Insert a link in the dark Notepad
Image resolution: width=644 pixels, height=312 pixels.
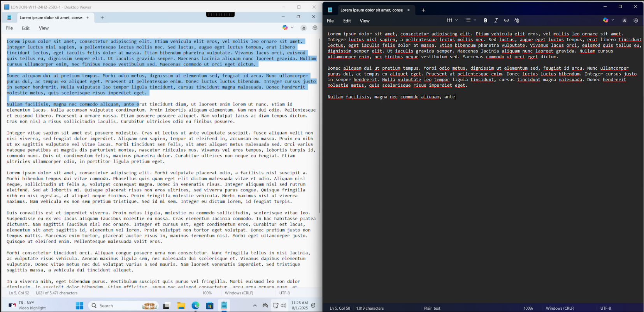(506, 20)
